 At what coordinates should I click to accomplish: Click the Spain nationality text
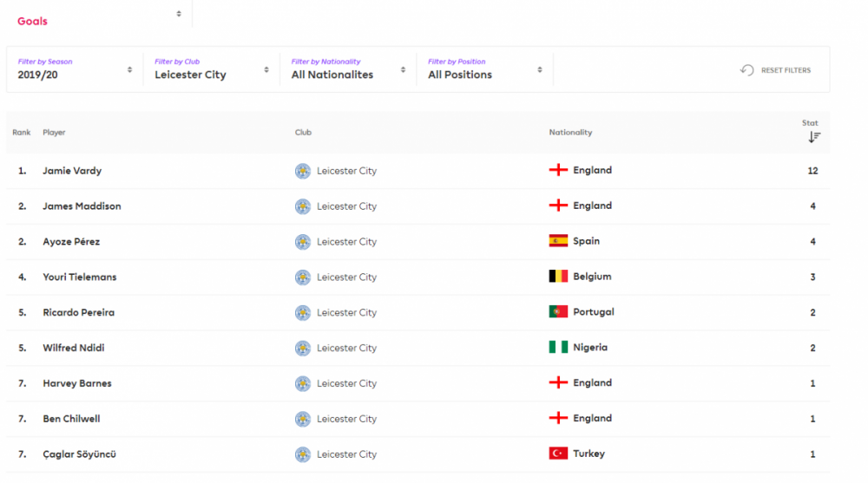pos(586,241)
